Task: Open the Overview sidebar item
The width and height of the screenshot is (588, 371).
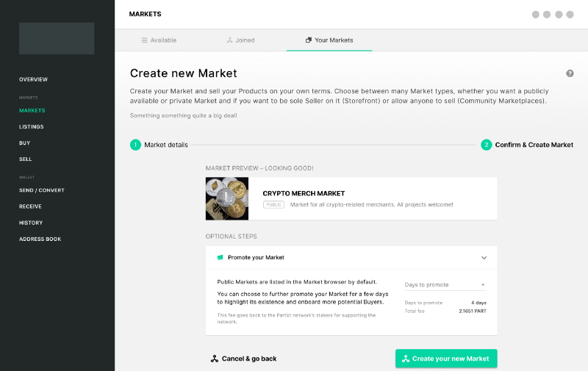Action: [x=33, y=79]
